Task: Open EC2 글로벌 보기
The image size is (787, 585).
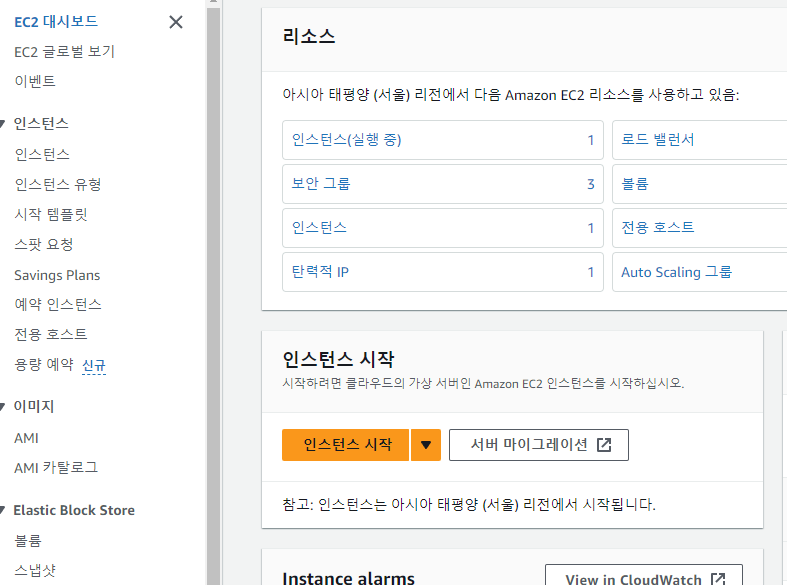Action: tap(64, 52)
